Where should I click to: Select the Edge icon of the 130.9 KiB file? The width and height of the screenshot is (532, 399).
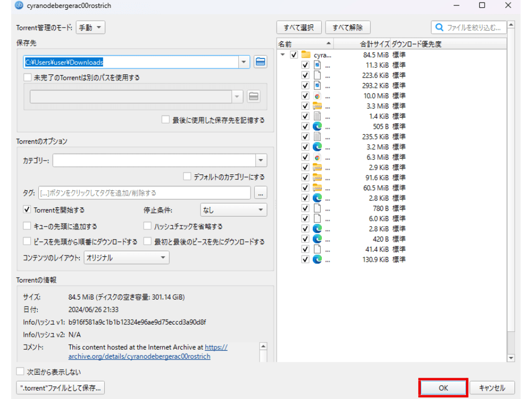click(317, 260)
